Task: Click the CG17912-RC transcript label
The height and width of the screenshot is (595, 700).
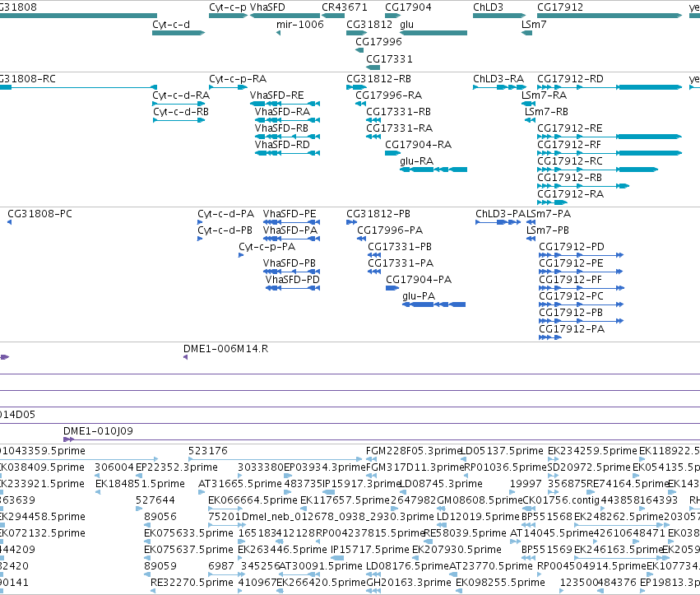Action: tap(570, 161)
